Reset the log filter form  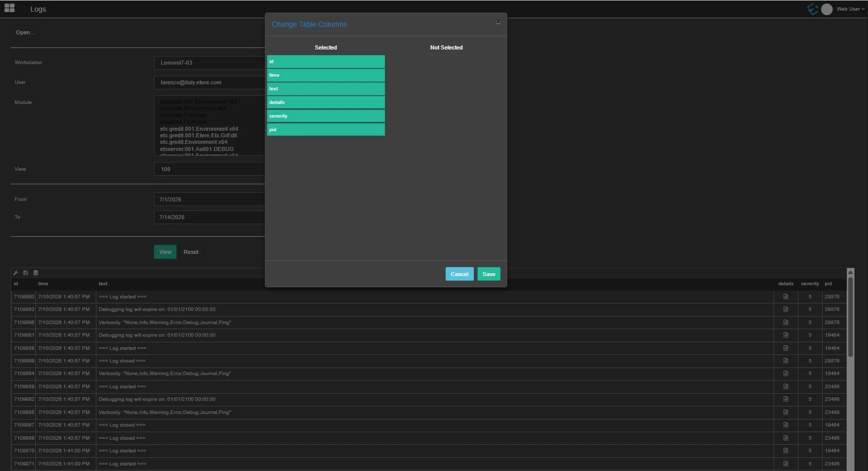point(191,252)
